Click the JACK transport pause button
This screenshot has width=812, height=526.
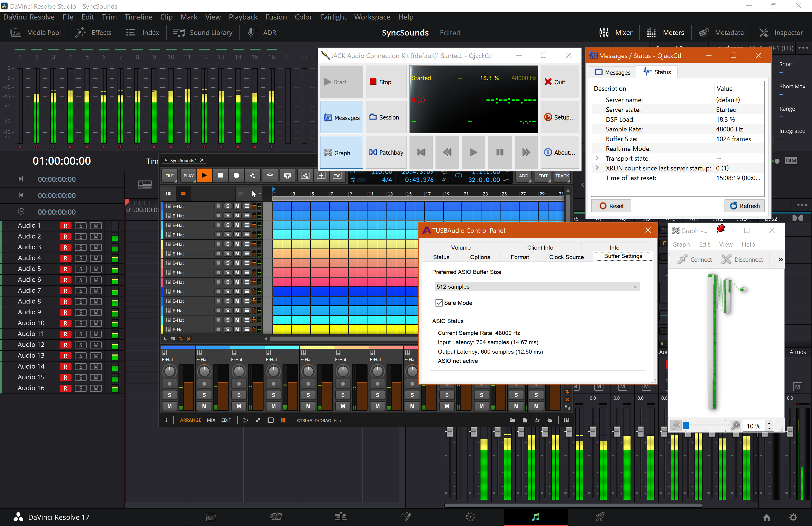pos(500,152)
